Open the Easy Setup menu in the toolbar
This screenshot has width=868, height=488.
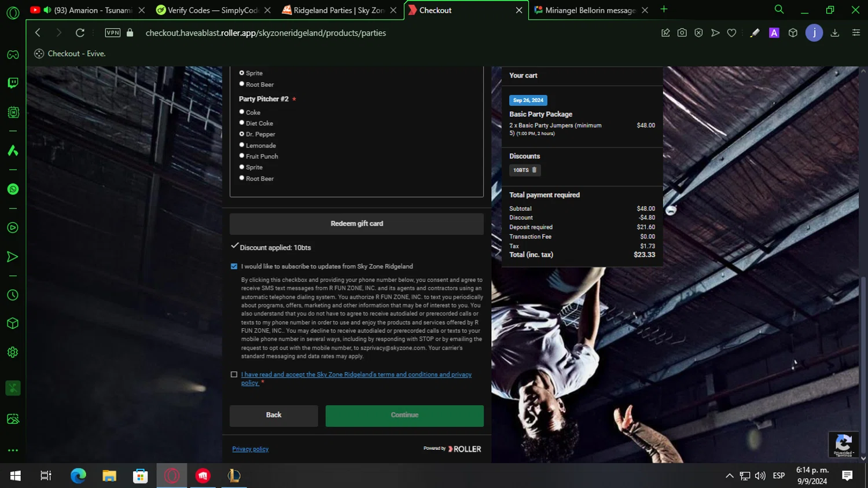click(x=856, y=33)
